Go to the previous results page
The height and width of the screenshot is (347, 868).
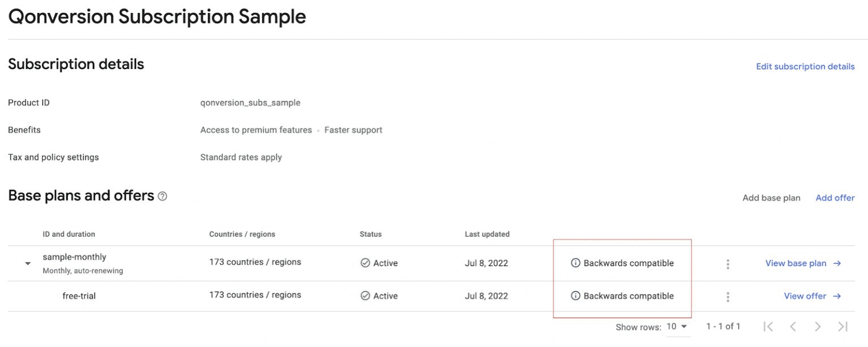(x=793, y=326)
